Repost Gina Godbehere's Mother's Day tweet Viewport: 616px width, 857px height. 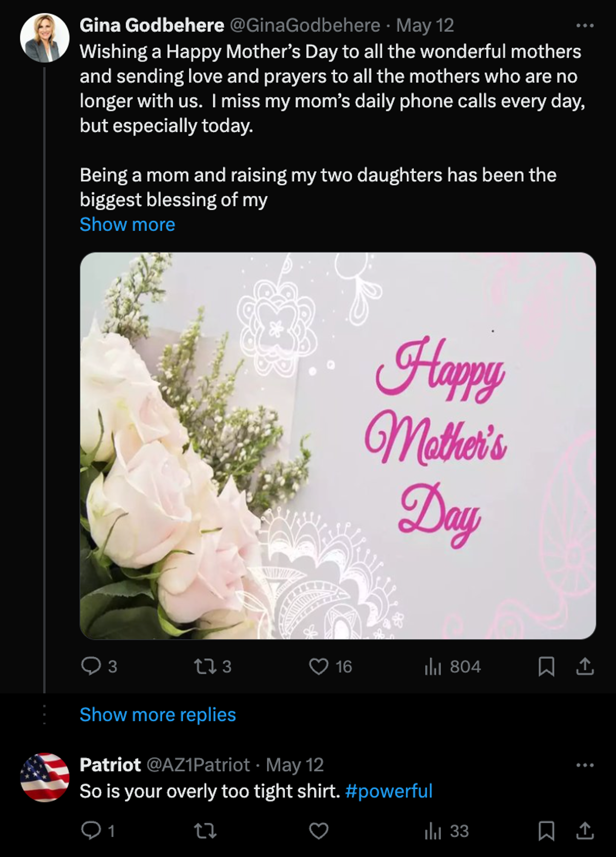click(x=204, y=666)
